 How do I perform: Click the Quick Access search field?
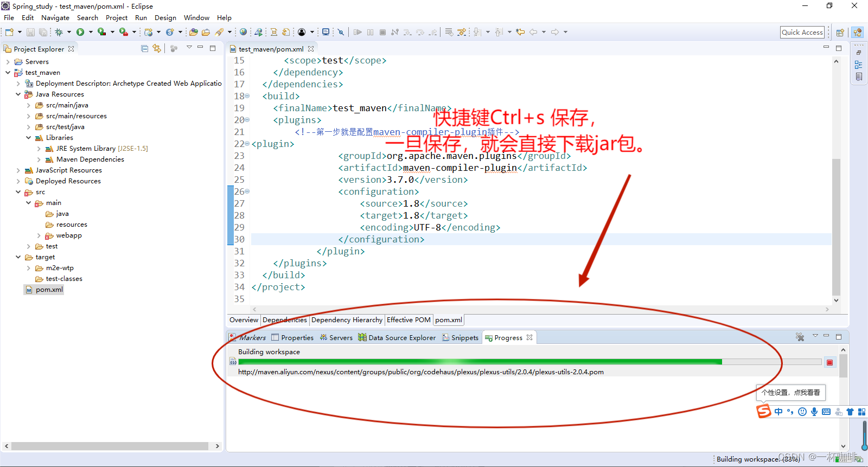802,32
